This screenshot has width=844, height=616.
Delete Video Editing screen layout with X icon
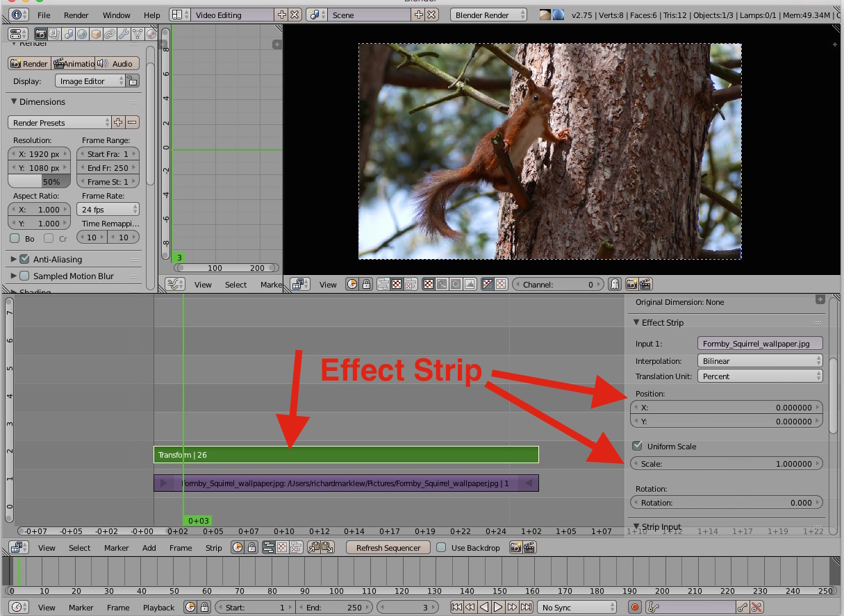tap(295, 15)
